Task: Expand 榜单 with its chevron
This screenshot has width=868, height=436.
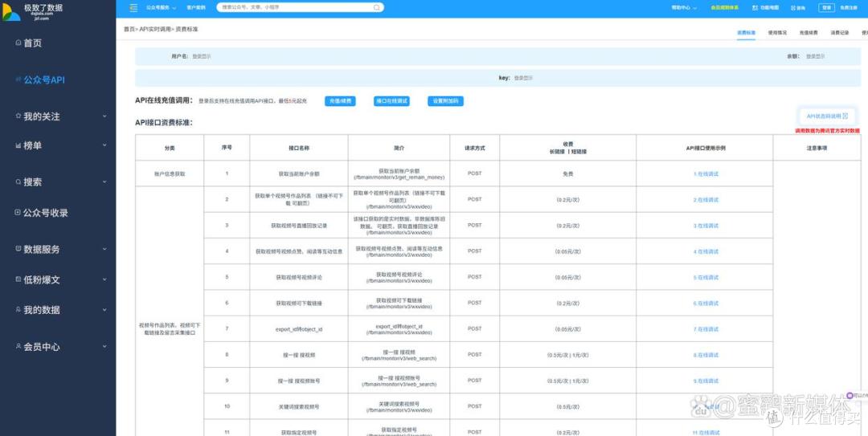Action: tap(104, 145)
